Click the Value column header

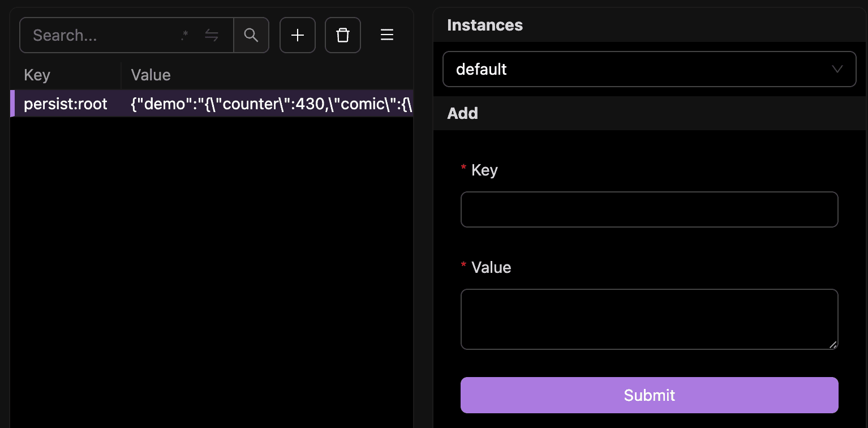point(150,74)
